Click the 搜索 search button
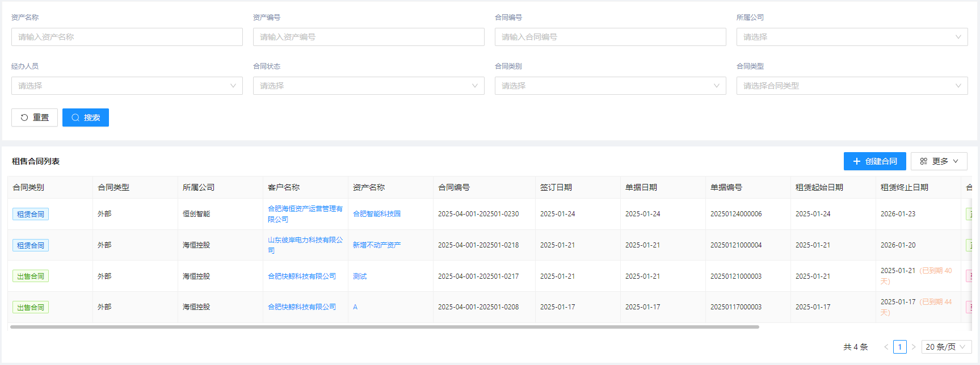The height and width of the screenshot is (365, 980). [x=86, y=118]
